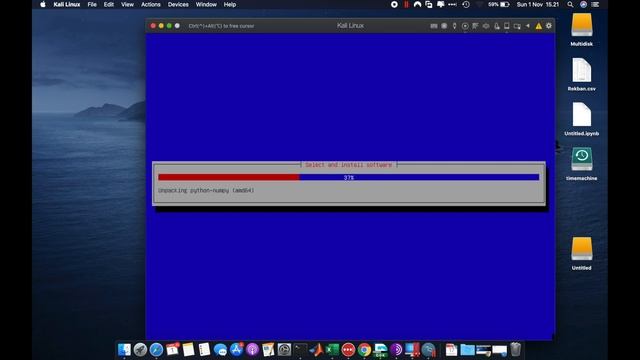Open the VM configuration gear icon
The height and width of the screenshot is (360, 640).
(549, 25)
